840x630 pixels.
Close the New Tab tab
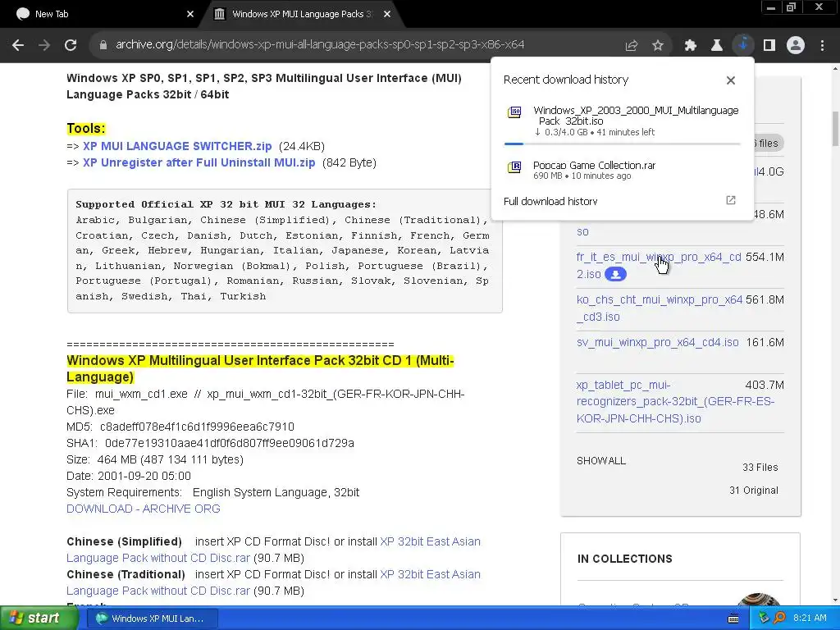(190, 14)
